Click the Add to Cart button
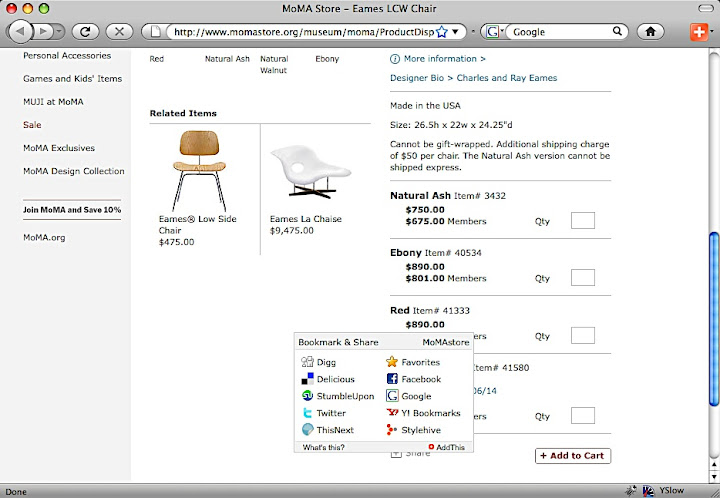720x498 pixels. click(x=573, y=456)
